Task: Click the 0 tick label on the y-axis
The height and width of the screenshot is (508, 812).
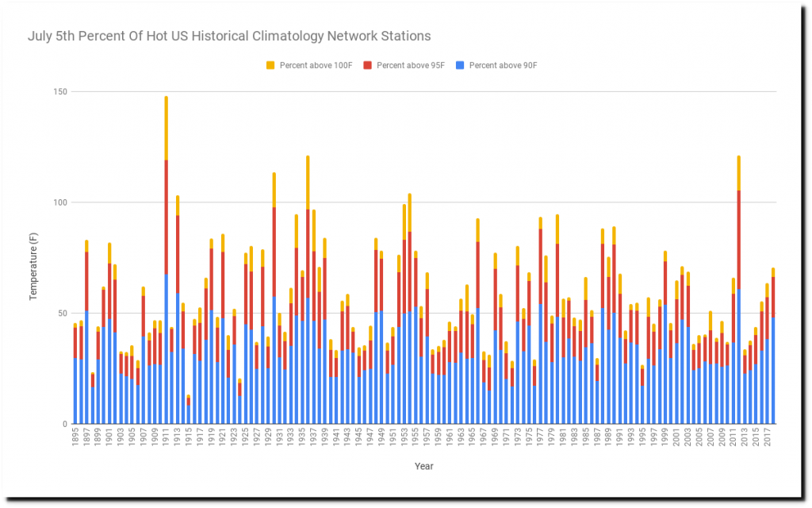Action: [x=63, y=424]
